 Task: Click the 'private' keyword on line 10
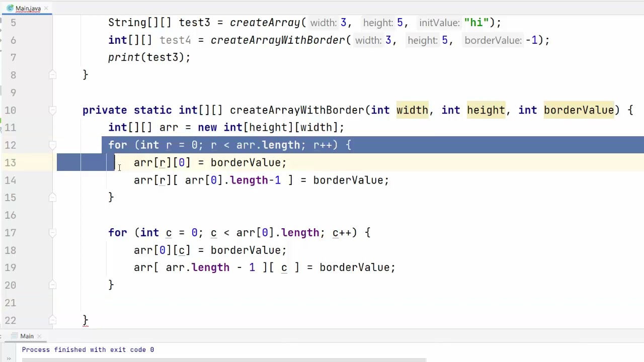105,110
